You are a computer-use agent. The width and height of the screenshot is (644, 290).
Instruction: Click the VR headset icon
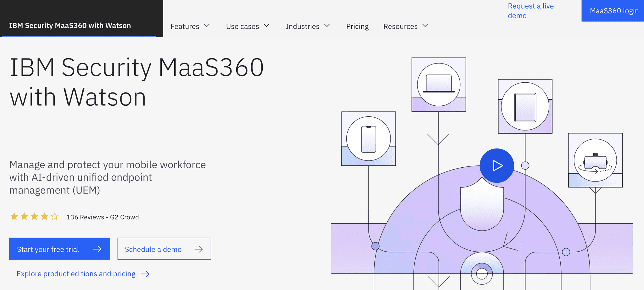tap(595, 160)
